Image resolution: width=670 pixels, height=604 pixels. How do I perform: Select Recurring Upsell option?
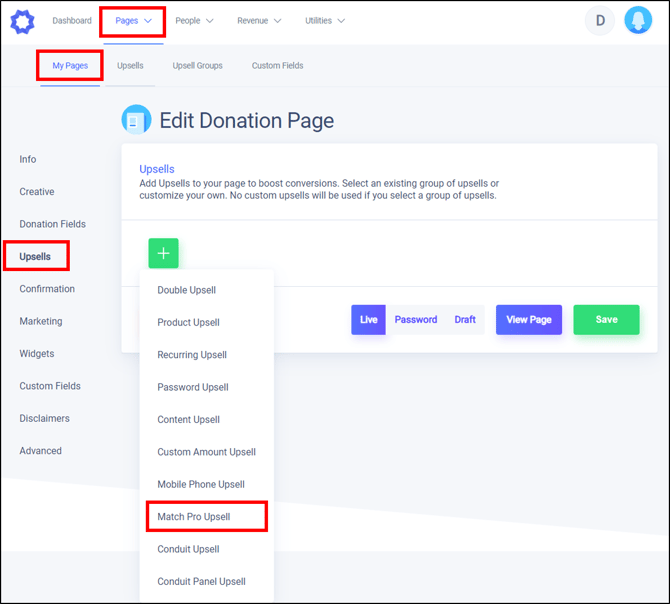click(x=192, y=355)
